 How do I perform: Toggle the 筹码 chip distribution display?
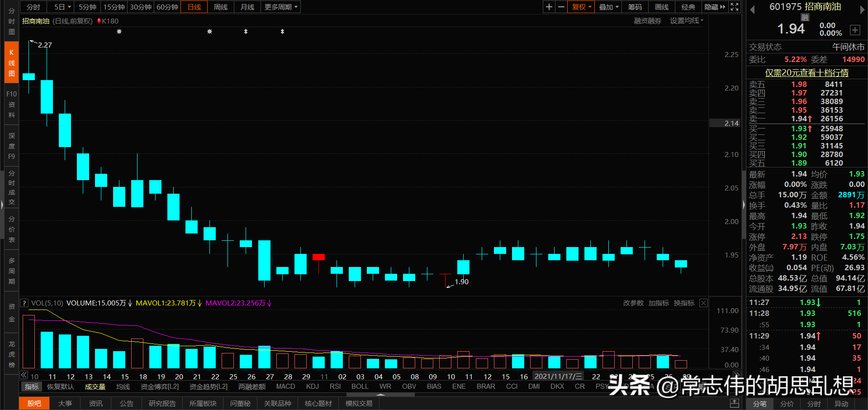[x=634, y=7]
